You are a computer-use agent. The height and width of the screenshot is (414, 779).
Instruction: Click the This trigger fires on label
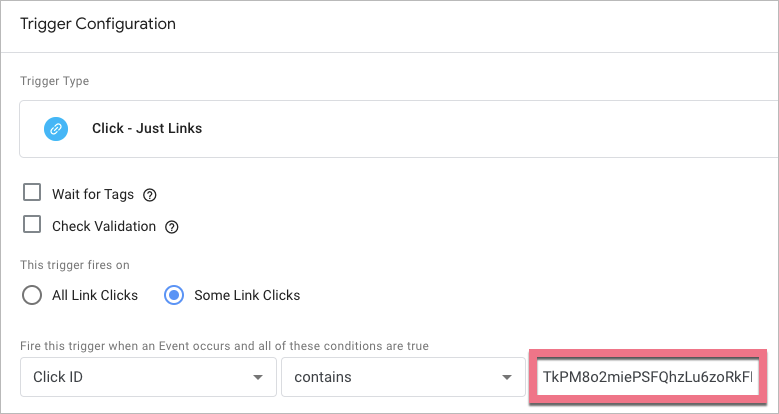point(75,265)
